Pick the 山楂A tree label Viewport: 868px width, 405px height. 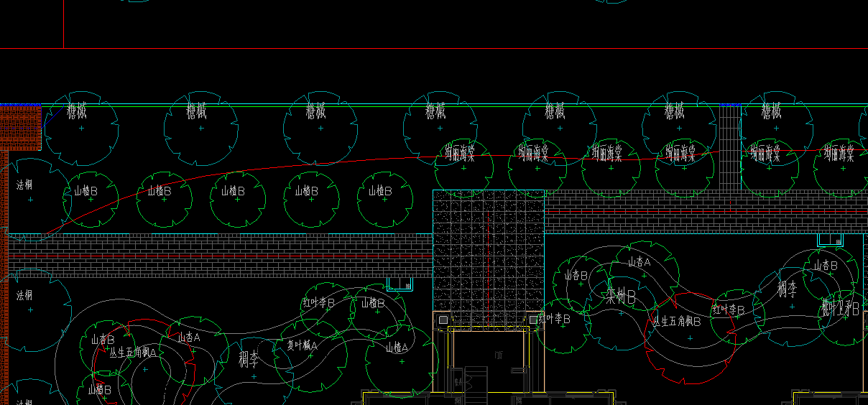click(397, 348)
